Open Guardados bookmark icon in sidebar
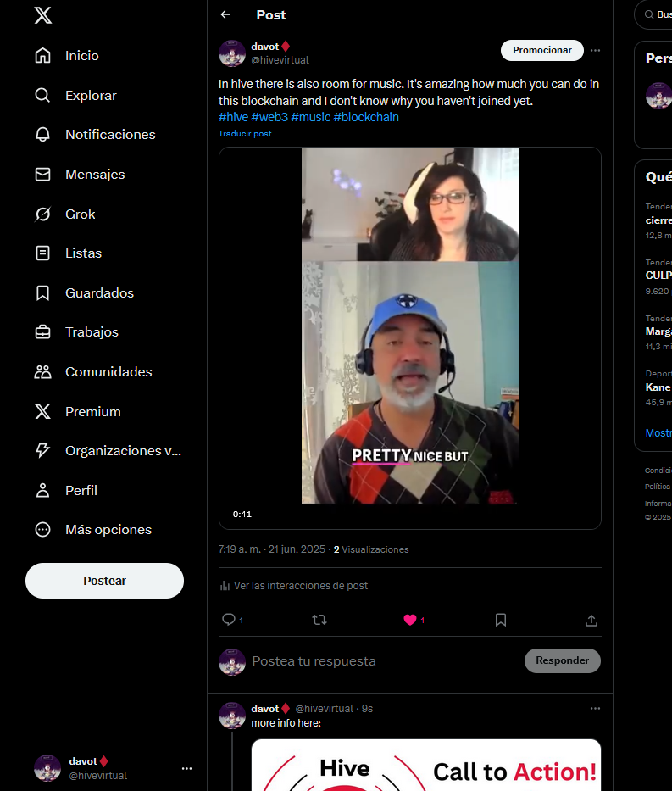672x791 pixels. pyautogui.click(x=43, y=292)
